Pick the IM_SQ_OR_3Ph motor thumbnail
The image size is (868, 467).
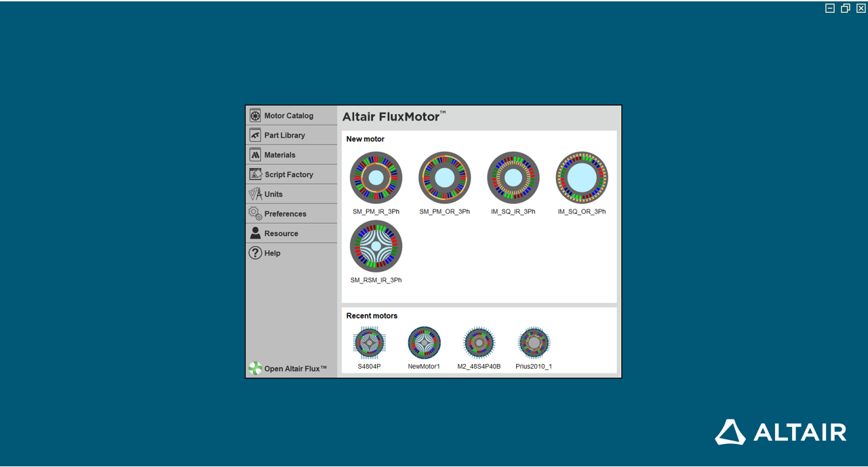click(x=582, y=178)
